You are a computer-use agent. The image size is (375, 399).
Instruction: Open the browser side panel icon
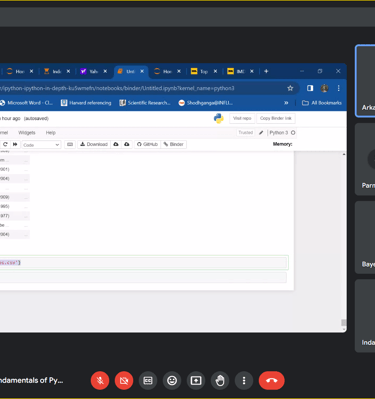coord(310,88)
